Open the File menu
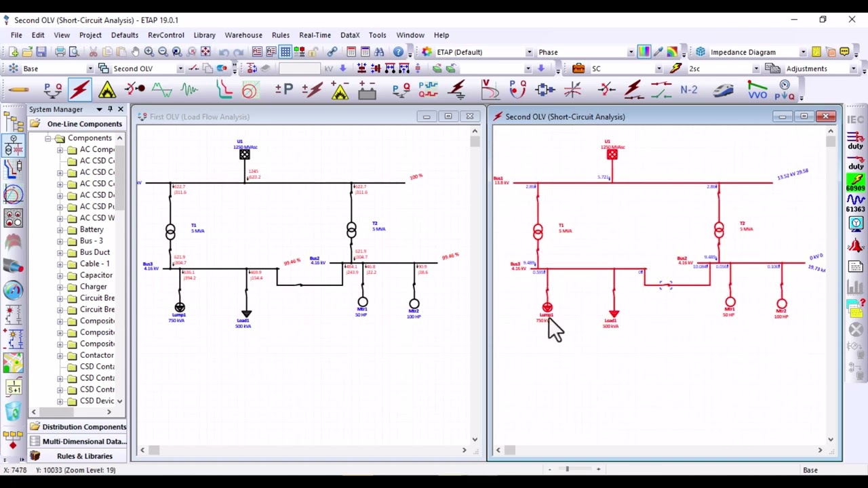The width and height of the screenshot is (868, 488). [16, 35]
